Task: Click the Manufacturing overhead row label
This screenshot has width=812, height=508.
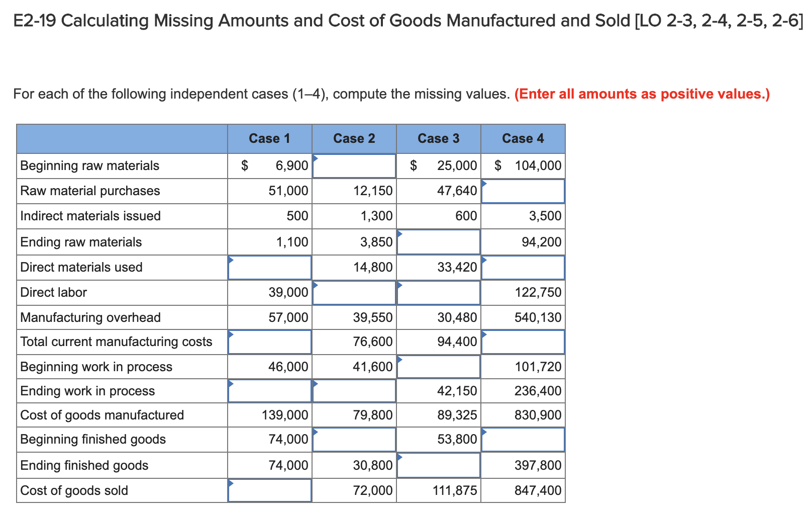Action: click(90, 317)
